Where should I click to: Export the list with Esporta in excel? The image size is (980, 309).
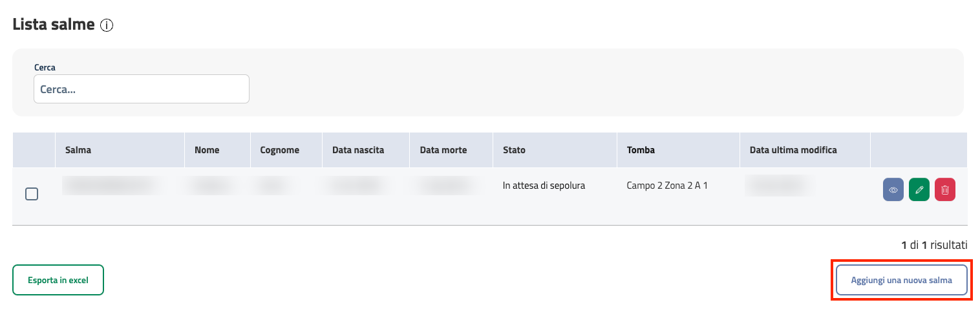(58, 280)
